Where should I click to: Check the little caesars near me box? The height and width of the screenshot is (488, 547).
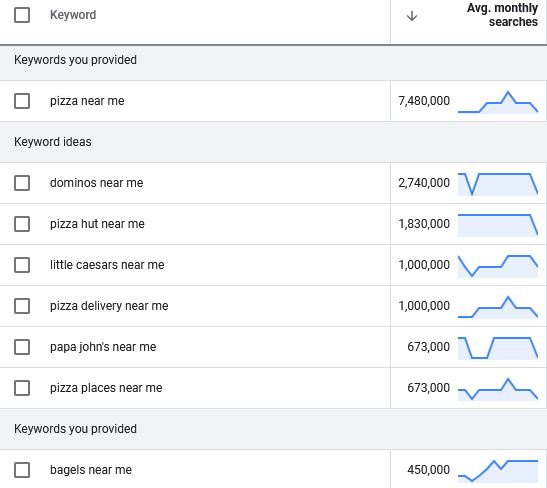22,265
